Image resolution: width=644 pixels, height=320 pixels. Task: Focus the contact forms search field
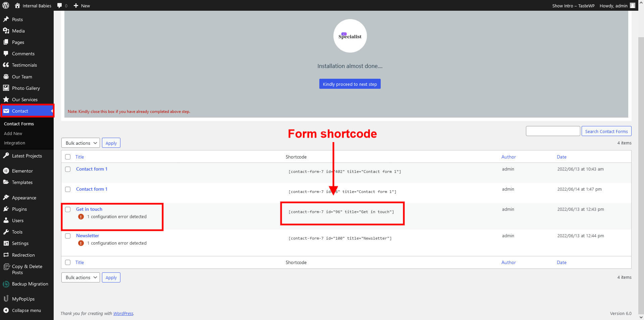552,131
